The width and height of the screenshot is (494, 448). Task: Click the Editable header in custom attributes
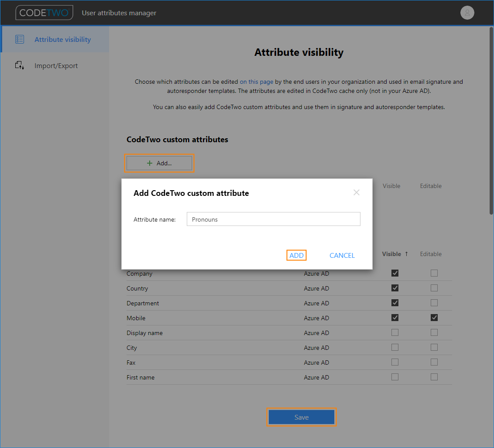point(431,186)
